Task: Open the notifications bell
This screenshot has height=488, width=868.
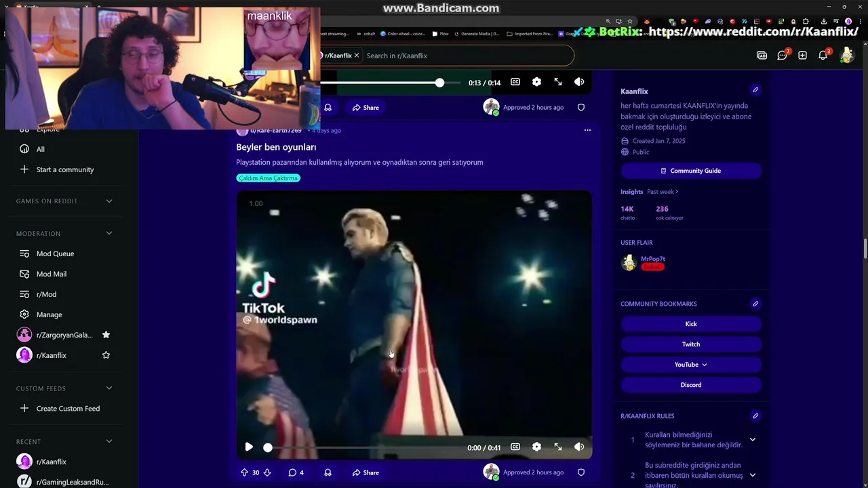Action: 823,56
